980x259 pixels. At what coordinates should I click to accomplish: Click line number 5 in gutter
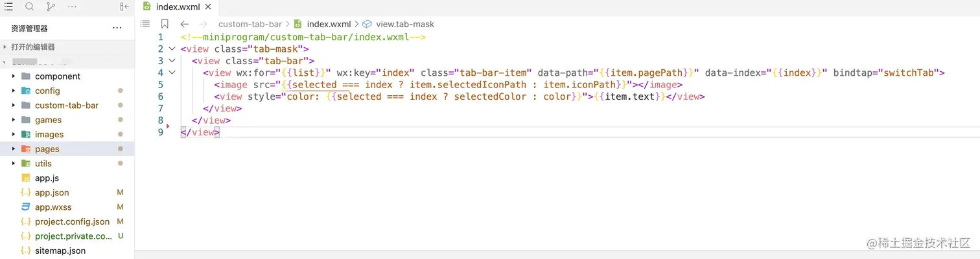161,85
